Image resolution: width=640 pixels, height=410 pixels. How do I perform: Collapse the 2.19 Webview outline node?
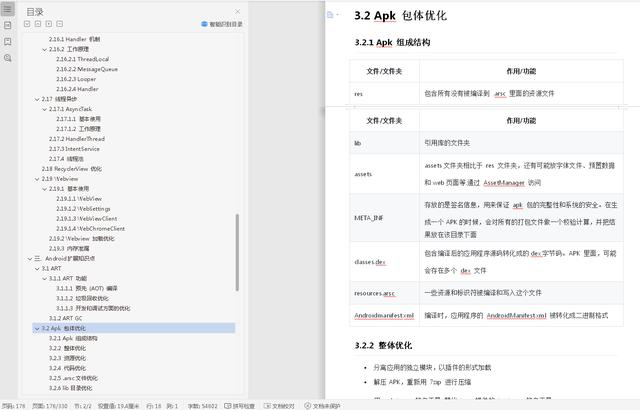37,179
